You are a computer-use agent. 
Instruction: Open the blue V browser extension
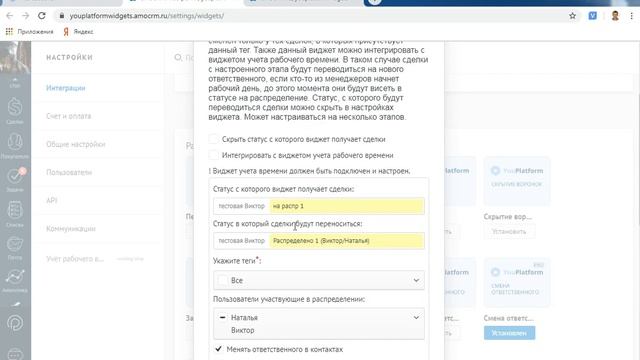tap(592, 16)
